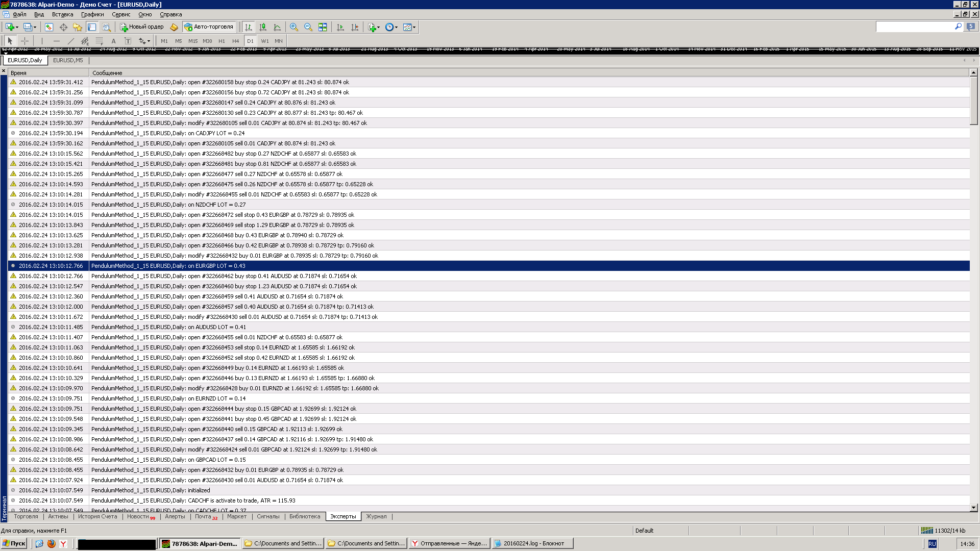
Task: Toggle chart auto scroll
Action: pos(340,27)
